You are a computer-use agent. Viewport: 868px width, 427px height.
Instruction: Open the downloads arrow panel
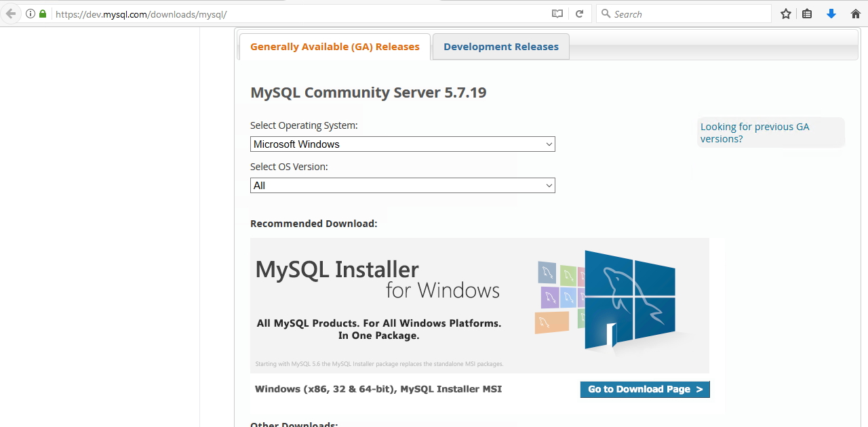[x=831, y=14]
